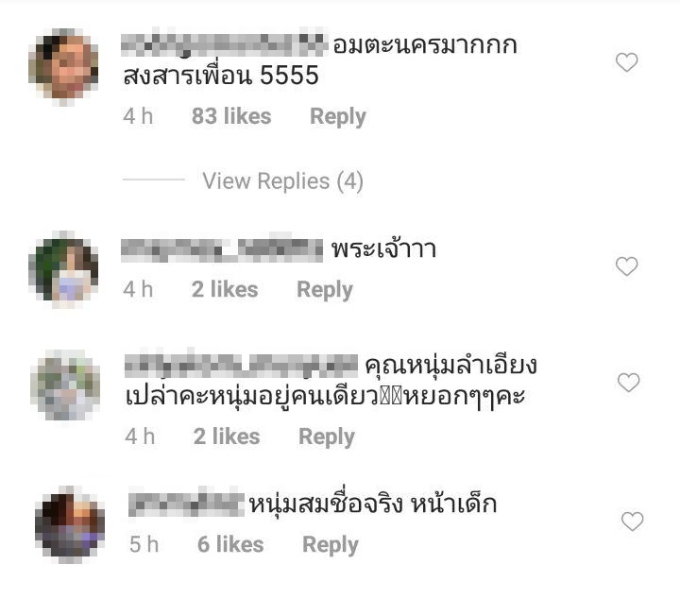The height and width of the screenshot is (616, 680).
Task: Reply to the พระเจ้าาา comment
Action: [325, 290]
